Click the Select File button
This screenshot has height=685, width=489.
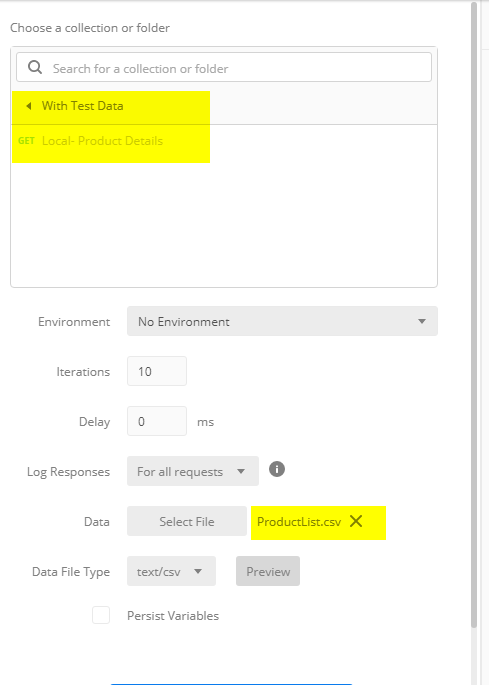[x=187, y=521]
